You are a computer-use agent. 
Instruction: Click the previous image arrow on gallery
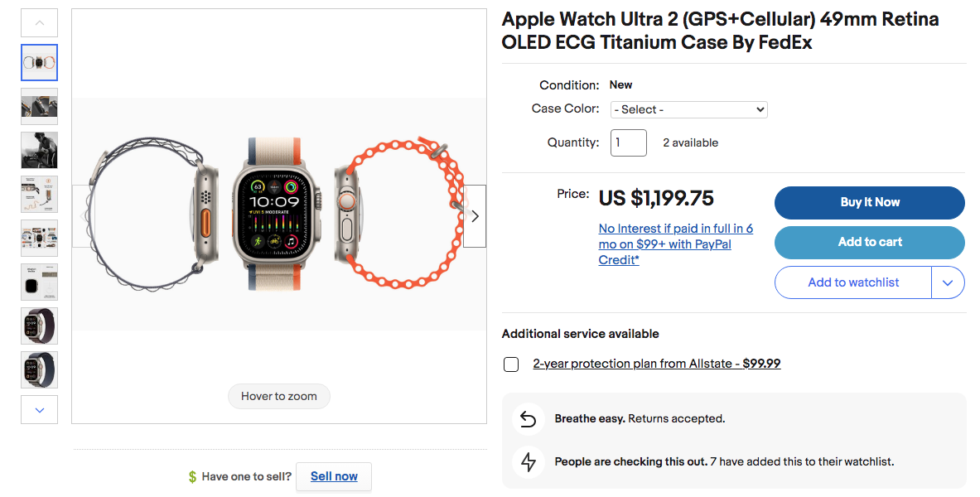click(84, 215)
